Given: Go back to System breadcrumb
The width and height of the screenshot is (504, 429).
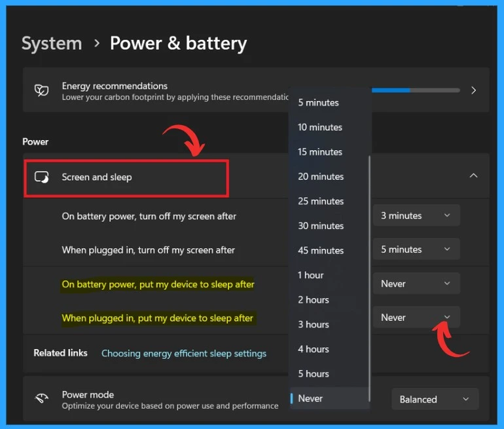Looking at the screenshot, I should [52, 43].
